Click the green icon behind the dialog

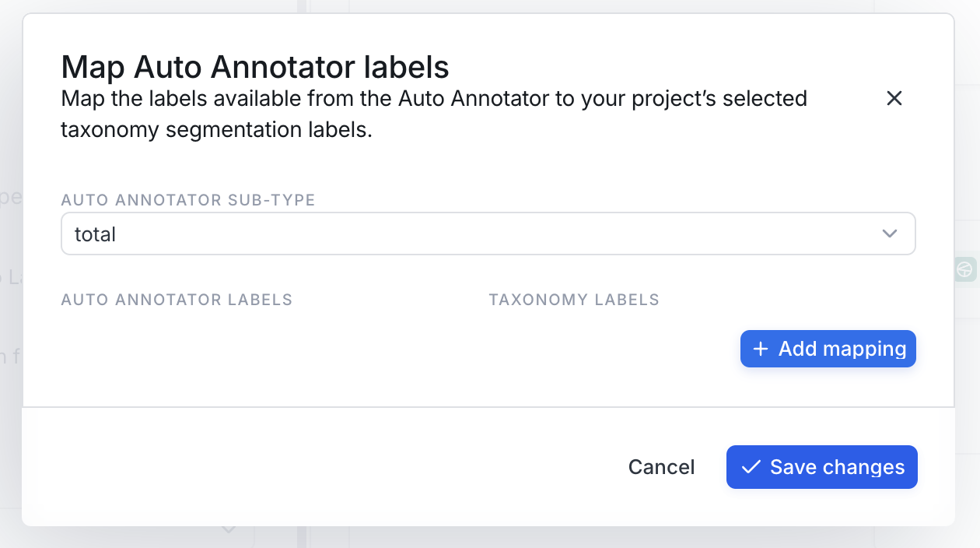point(964,270)
